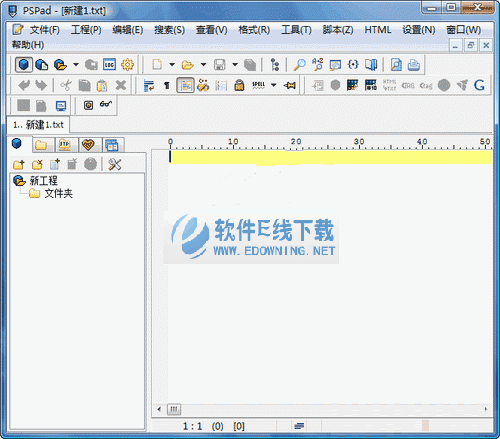Click the find and replace icon
The width and height of the screenshot is (500, 439).
coord(317,64)
